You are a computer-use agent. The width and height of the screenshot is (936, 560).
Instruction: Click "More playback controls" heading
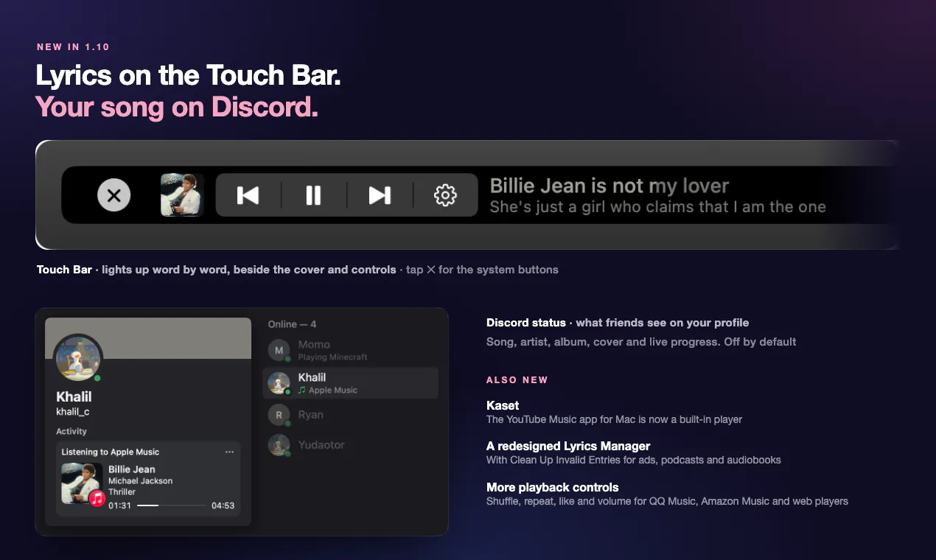tap(553, 487)
